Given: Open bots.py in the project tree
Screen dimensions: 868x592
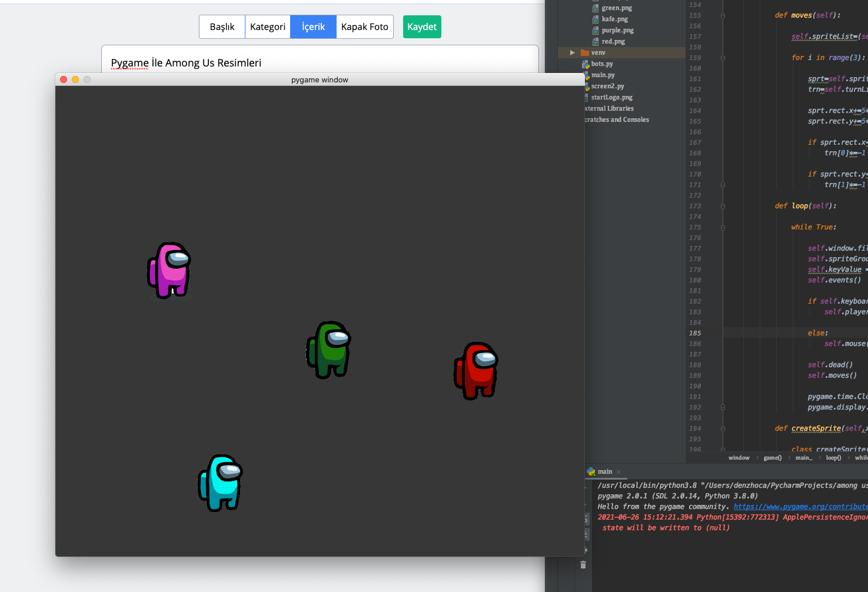Looking at the screenshot, I should (602, 64).
